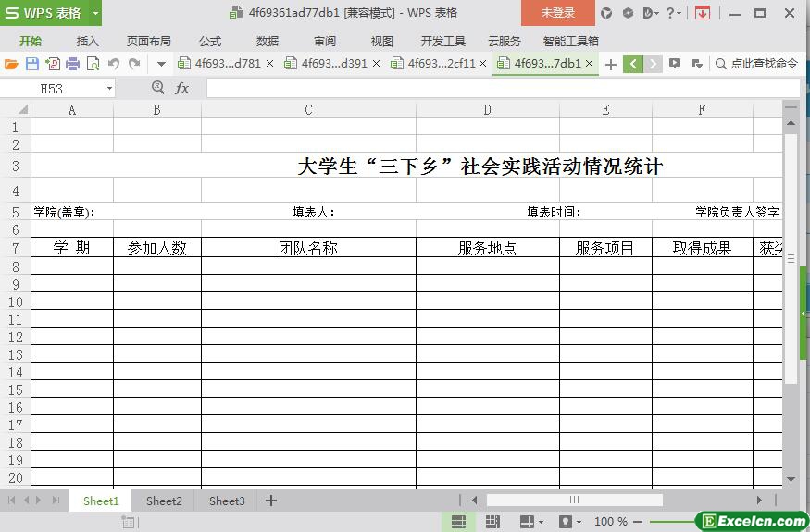Click into the formula bar input
810x532 pixels.
click(x=504, y=88)
